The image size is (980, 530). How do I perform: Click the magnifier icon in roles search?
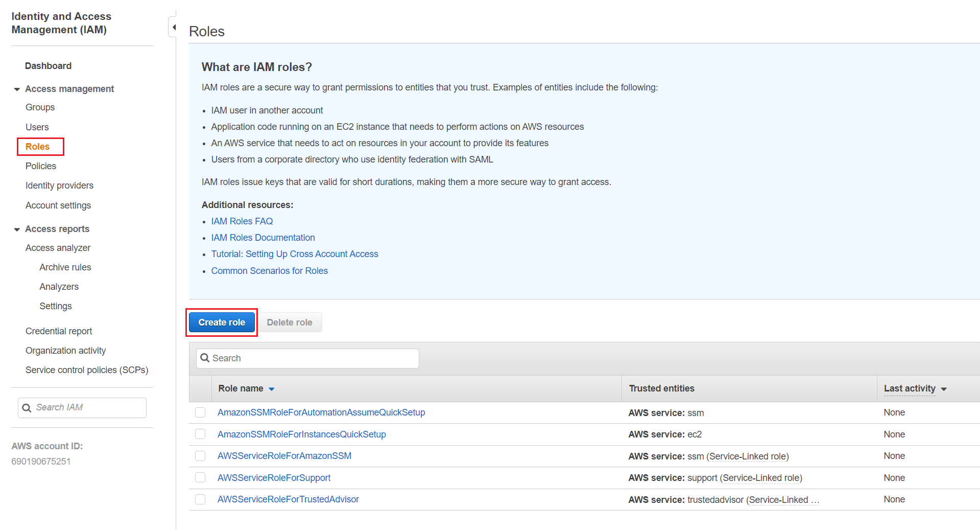click(205, 358)
